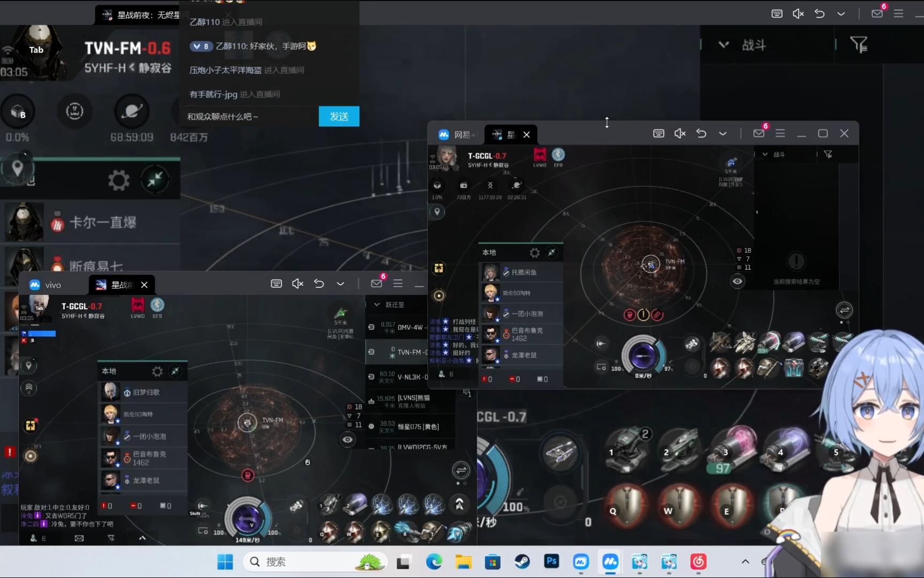
Task: Open the 本地 panel settings gear in the 网易 window
Action: coord(535,252)
